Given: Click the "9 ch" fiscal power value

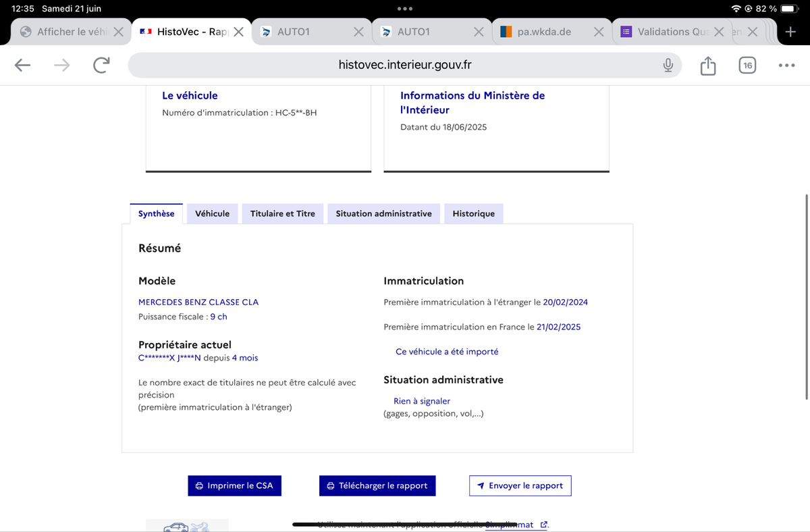Looking at the screenshot, I should (219, 316).
